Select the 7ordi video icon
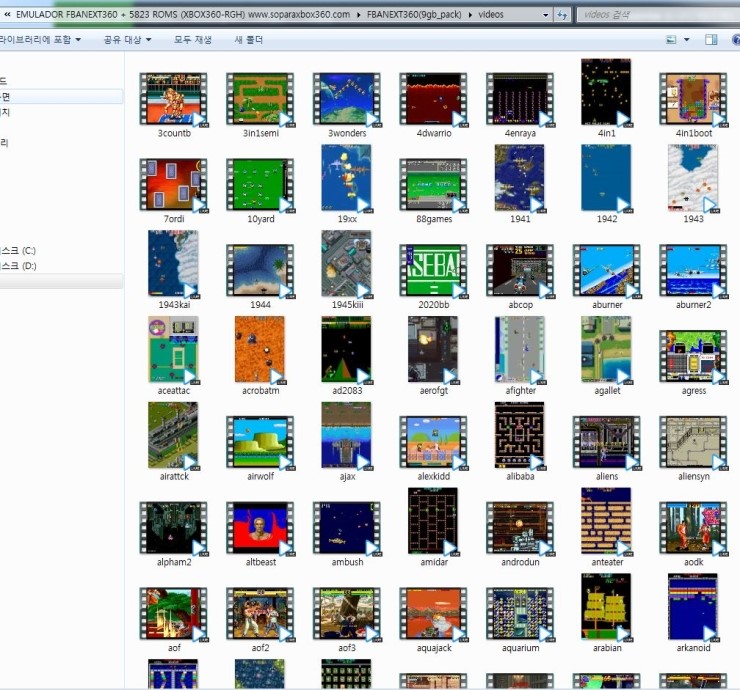Viewport: 740px width, 690px height. [174, 185]
